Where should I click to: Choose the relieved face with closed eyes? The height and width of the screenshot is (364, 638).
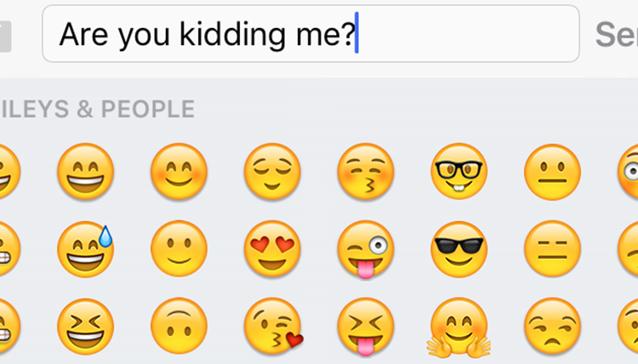[272, 171]
